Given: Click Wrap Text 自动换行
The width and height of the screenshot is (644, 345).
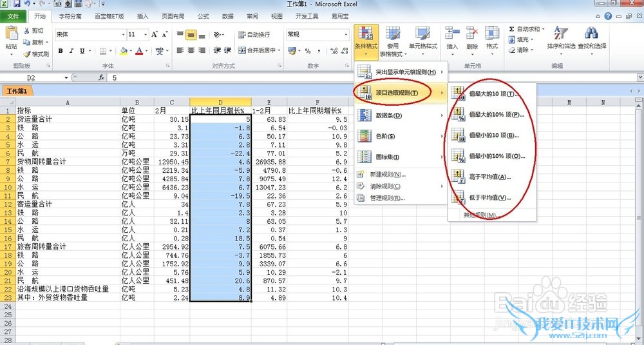Looking at the screenshot, I should 254,35.
